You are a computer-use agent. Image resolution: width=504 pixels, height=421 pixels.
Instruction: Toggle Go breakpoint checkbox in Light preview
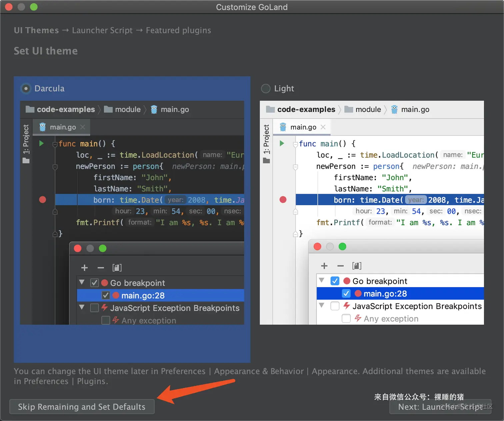click(x=335, y=281)
